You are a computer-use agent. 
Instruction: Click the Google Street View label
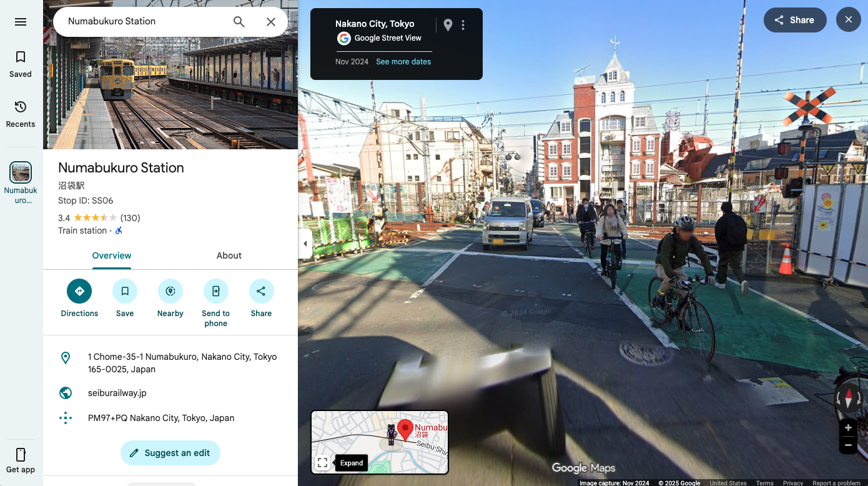[x=388, y=38]
